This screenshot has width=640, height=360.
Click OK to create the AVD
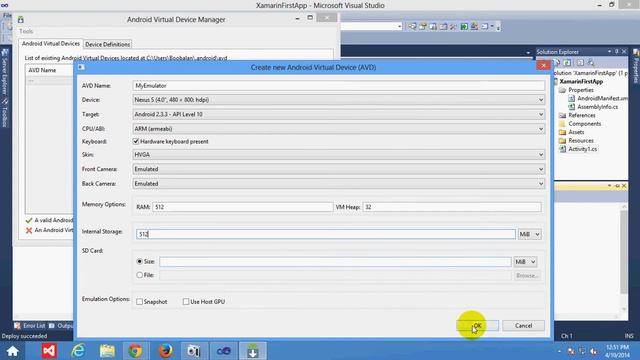[478, 326]
